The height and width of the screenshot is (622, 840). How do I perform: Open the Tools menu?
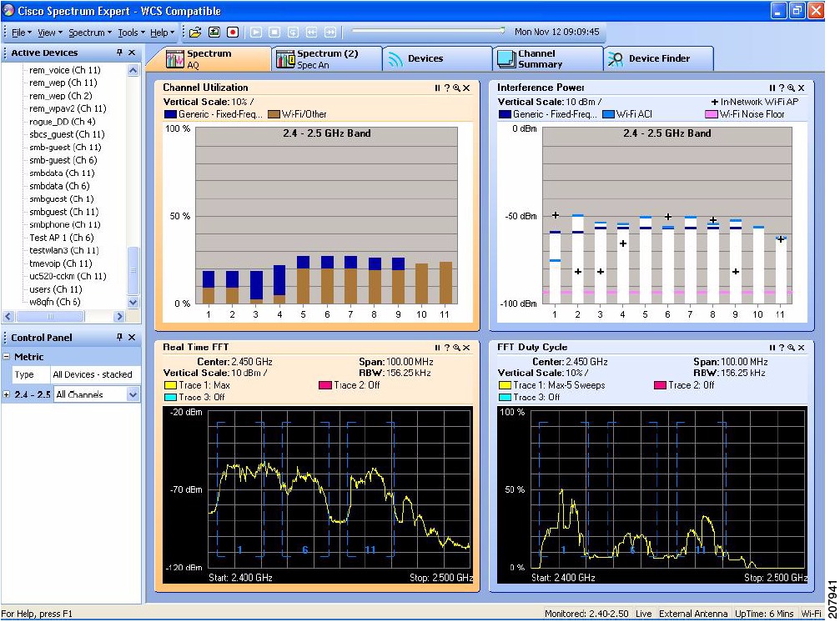click(131, 33)
